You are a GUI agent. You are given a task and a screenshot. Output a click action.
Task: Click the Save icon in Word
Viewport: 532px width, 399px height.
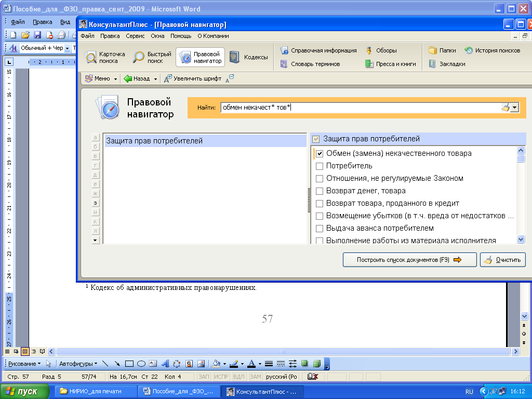pyautogui.click(x=37, y=35)
